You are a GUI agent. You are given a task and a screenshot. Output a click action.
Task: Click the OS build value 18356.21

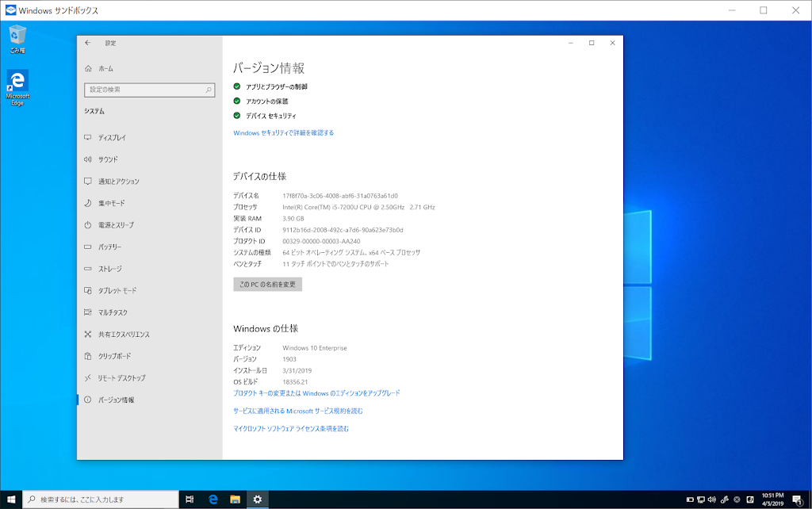(x=295, y=382)
